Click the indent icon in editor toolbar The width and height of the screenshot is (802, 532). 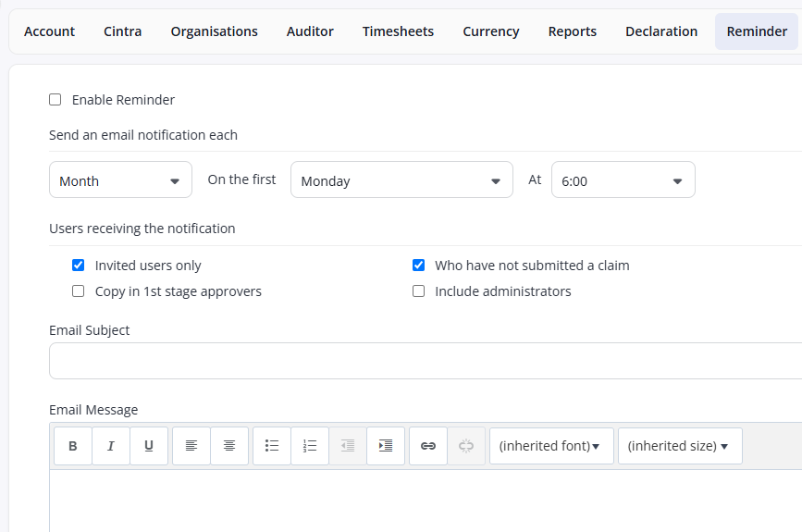(x=386, y=446)
